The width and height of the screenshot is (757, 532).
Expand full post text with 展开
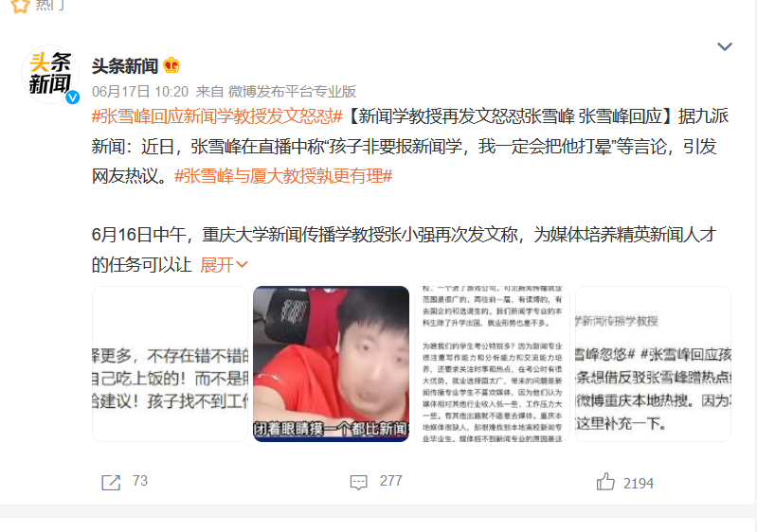[224, 265]
